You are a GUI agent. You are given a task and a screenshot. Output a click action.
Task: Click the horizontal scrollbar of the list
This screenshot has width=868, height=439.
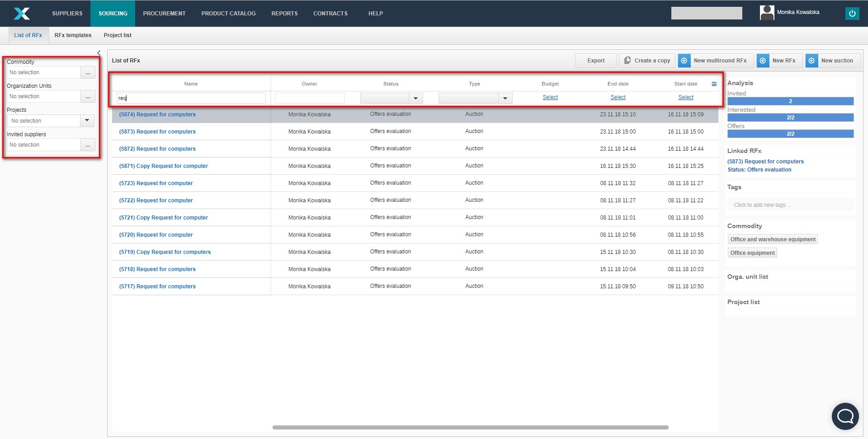(470, 427)
